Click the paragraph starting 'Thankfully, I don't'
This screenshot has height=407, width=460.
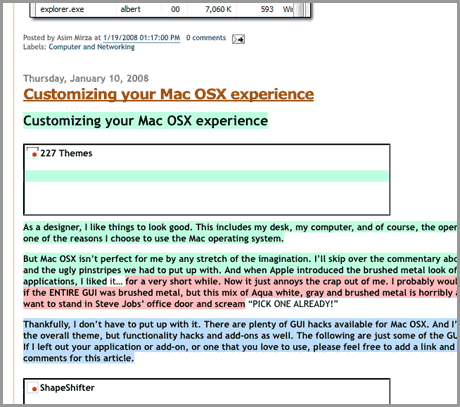pos(240,341)
